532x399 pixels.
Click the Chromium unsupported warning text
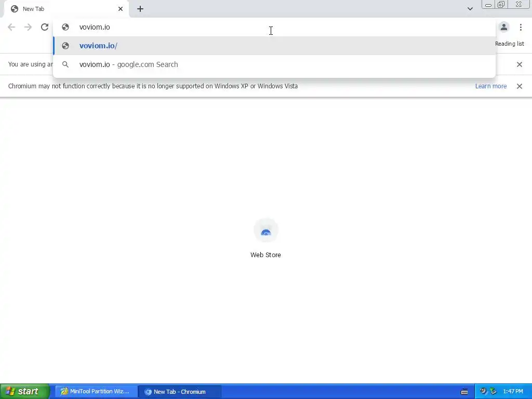(153, 86)
